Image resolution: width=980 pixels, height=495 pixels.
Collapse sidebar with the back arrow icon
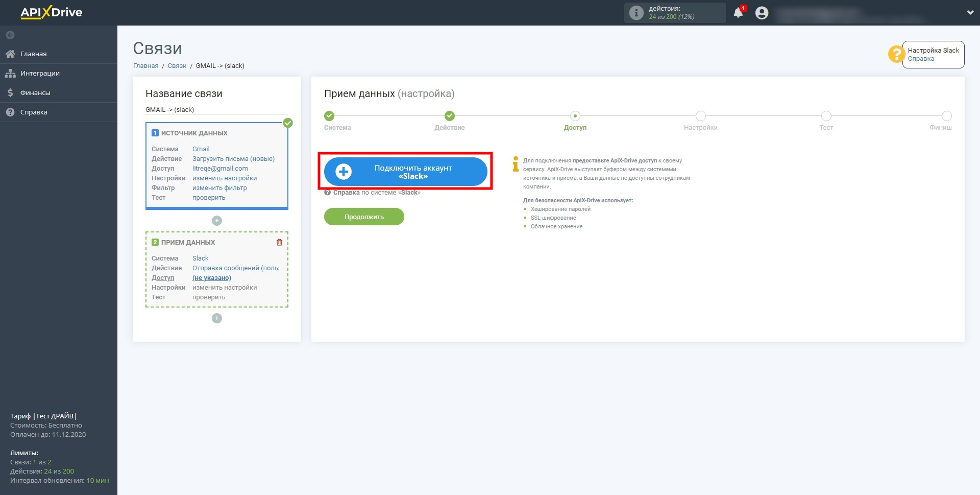pyautogui.click(x=10, y=35)
